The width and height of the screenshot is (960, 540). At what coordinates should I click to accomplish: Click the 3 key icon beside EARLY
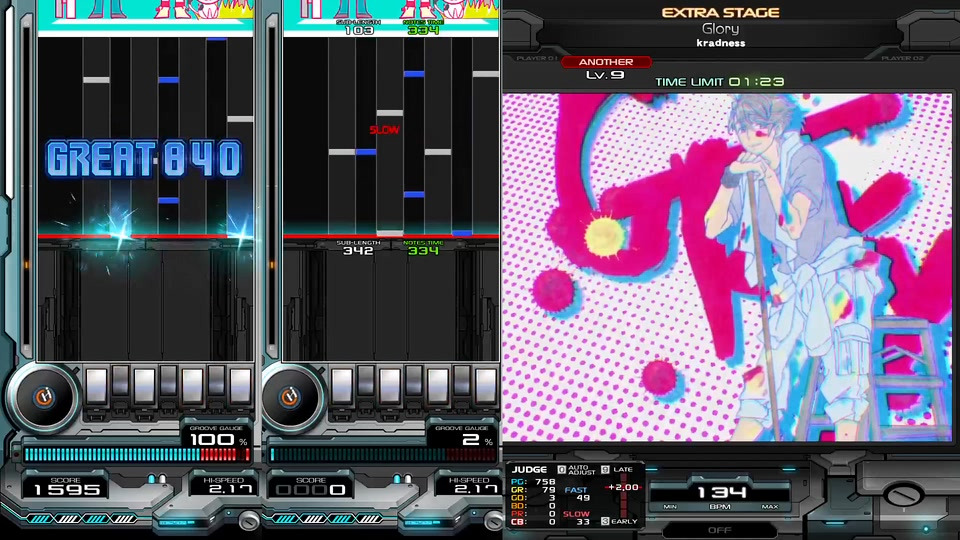[605, 521]
